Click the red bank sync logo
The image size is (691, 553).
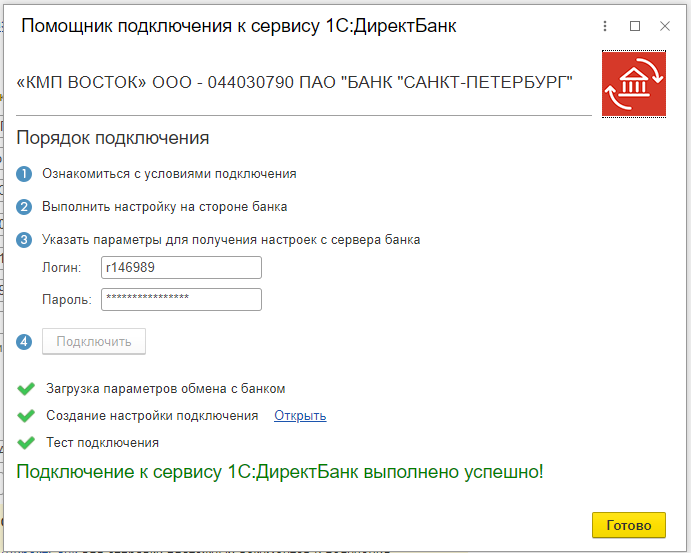(634, 84)
